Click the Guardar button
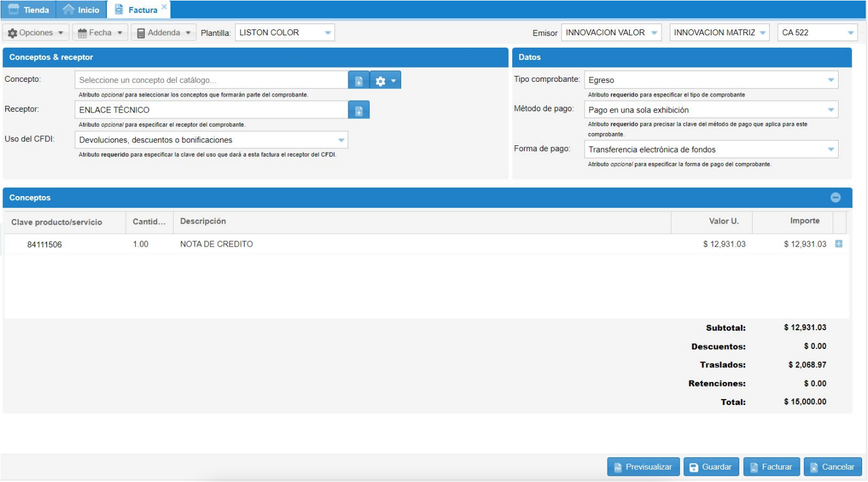 pos(710,467)
